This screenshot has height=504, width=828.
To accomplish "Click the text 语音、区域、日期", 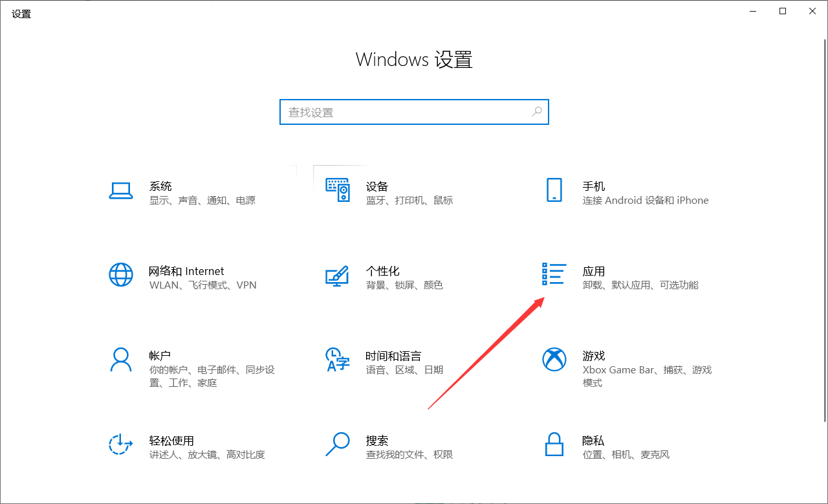I will [x=404, y=370].
